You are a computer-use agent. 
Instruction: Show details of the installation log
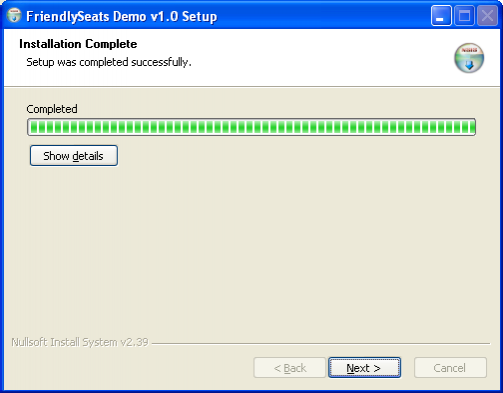[x=74, y=156]
